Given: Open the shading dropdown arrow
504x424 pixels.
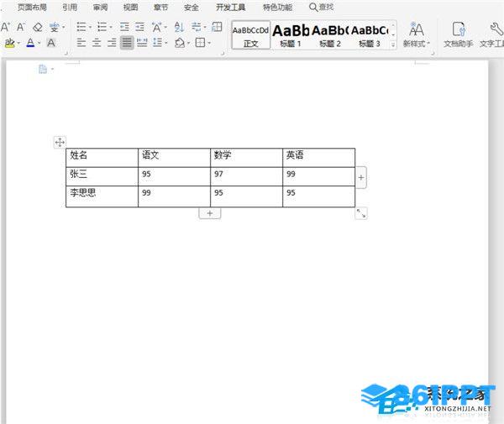Looking at the screenshot, I should point(188,43).
